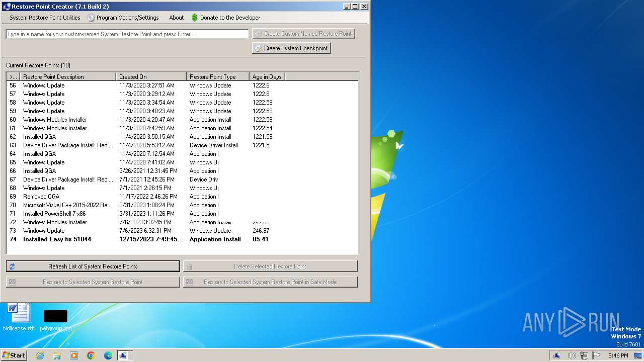
Task: Click the 12/15/2023 7:49:45 created date cell
Action: pyautogui.click(x=151, y=239)
